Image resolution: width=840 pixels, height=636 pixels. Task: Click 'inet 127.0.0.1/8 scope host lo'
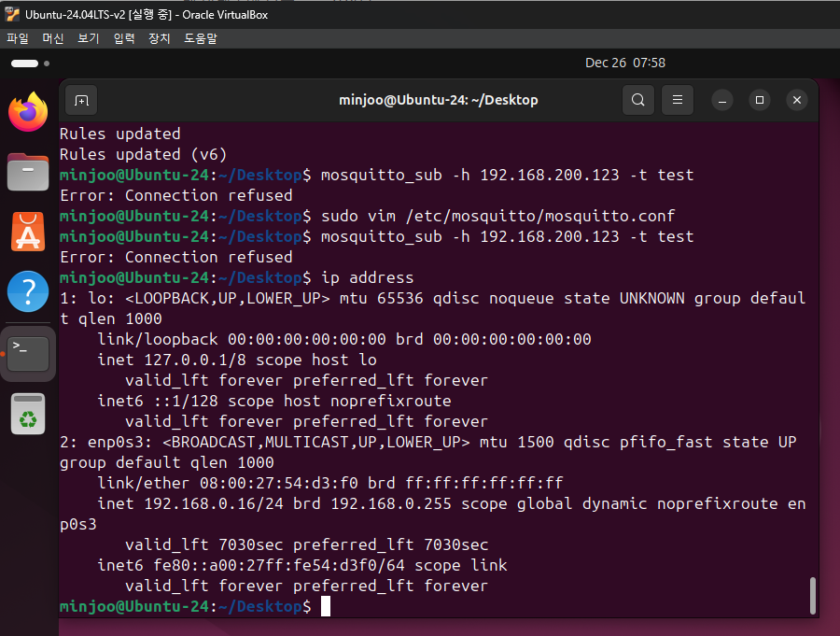tap(237, 360)
